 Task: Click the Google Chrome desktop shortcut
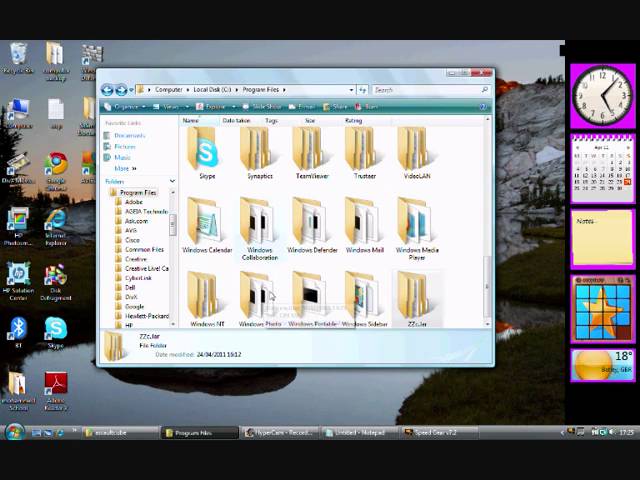pos(56,171)
